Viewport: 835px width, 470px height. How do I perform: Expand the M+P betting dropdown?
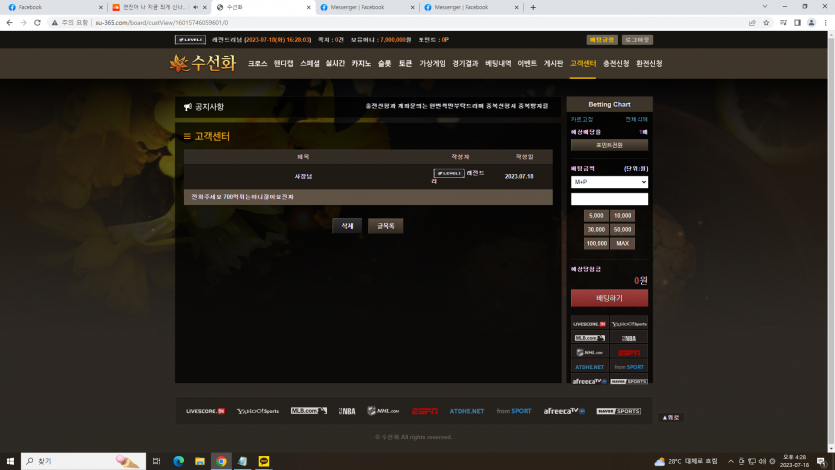pos(609,182)
